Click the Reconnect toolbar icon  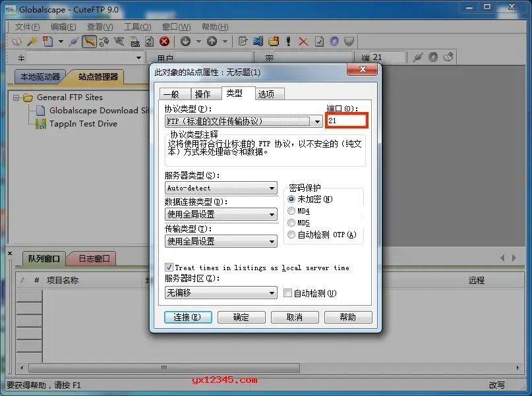pyautogui.click(x=103, y=42)
